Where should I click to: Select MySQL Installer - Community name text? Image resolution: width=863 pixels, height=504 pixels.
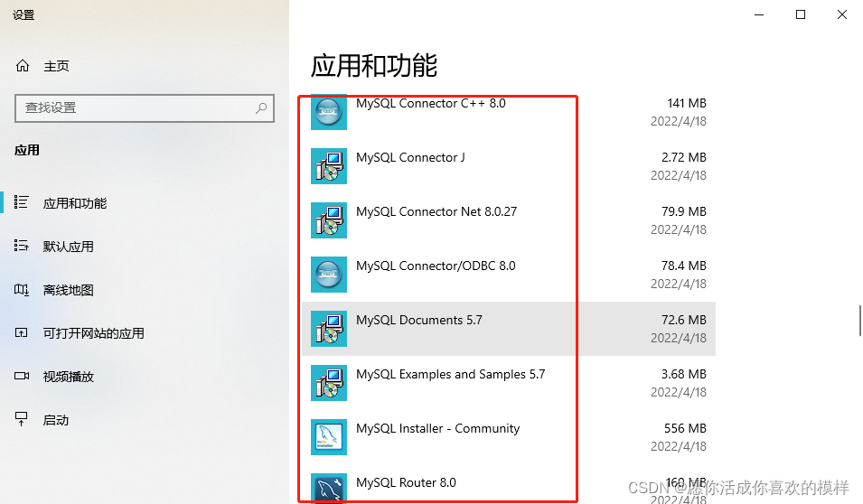(437, 428)
